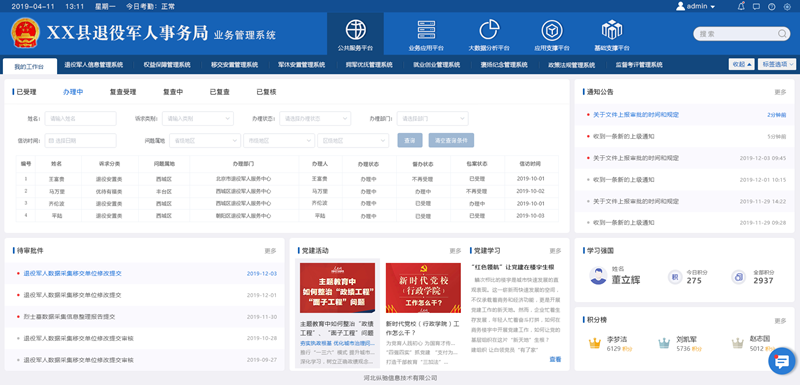Viewport: 800px width, 385px height.
Task: Click 董立辉's avatar in 学习强国
Action: pyautogui.click(x=598, y=276)
